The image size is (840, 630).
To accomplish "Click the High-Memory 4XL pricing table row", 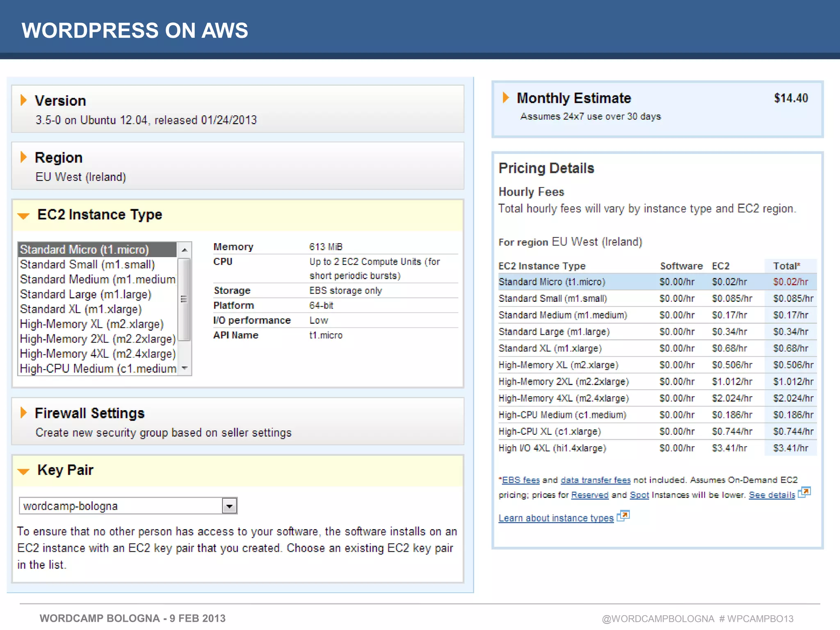I will 657,398.
